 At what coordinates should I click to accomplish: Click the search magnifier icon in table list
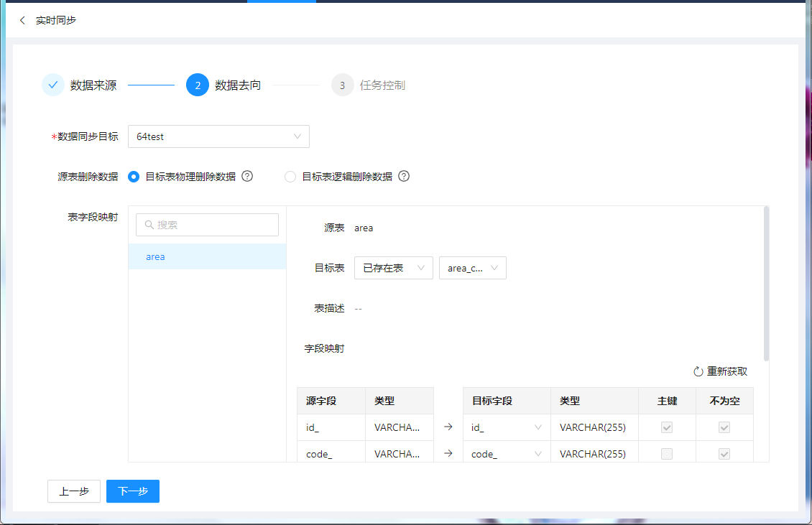tap(149, 225)
